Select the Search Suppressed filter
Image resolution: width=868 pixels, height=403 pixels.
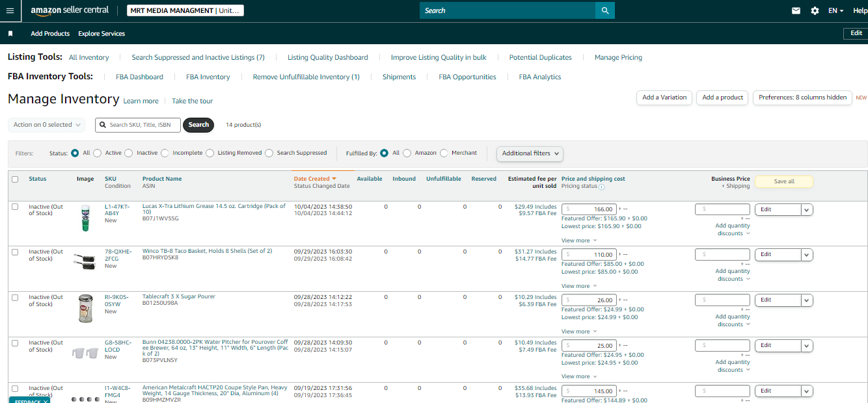[x=269, y=153]
